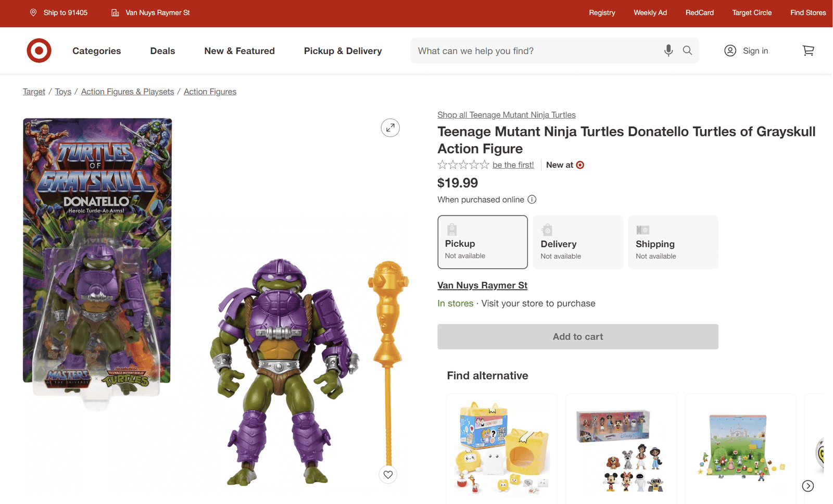Select the packaged Donatello figure thumbnail
The width and height of the screenshot is (833, 504).
point(97,255)
